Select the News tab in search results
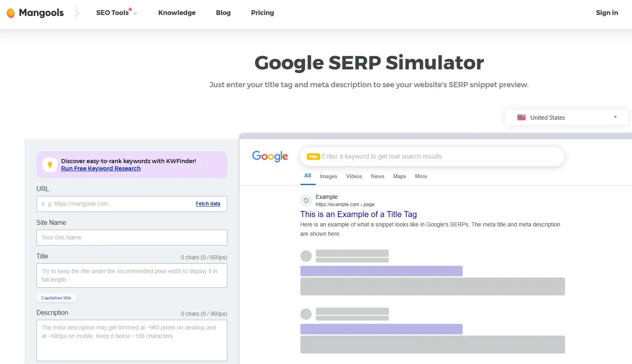 coord(377,176)
